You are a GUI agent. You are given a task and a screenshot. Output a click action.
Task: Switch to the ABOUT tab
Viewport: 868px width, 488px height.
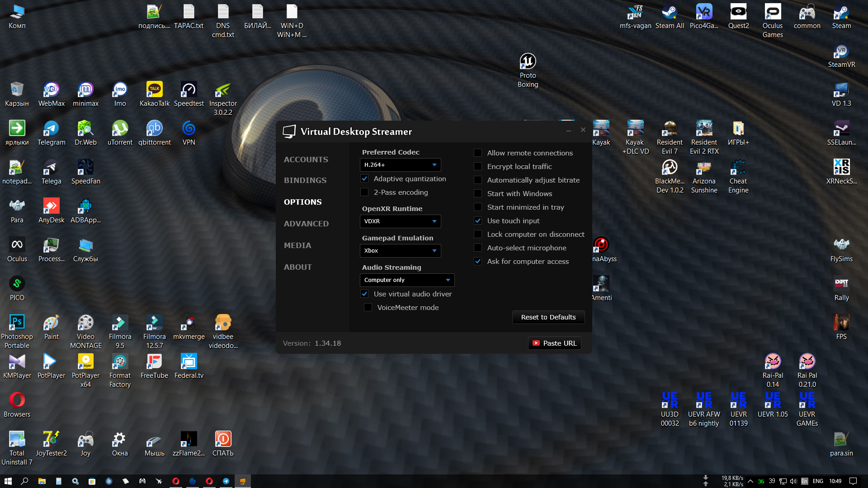(x=298, y=267)
